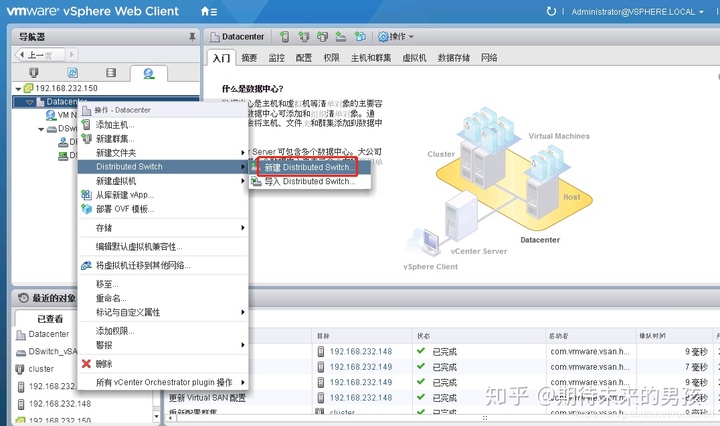Viewport: 720px width, 426px height.
Task: Switch to the 权限 tab
Action: coord(331,58)
